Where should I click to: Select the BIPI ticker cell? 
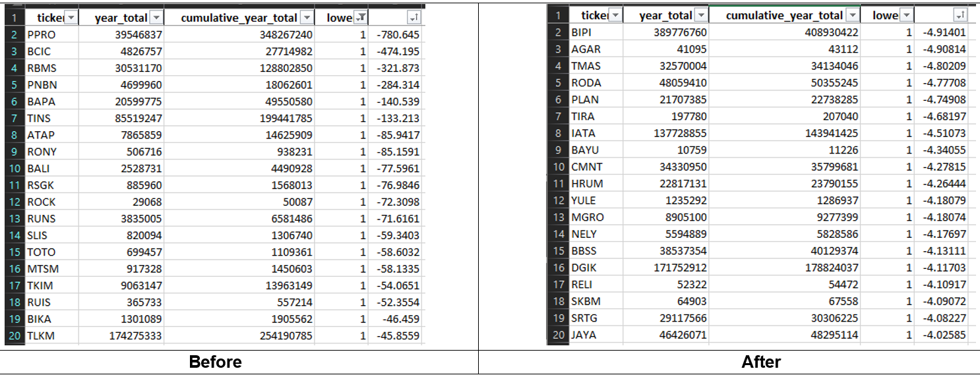(596, 32)
